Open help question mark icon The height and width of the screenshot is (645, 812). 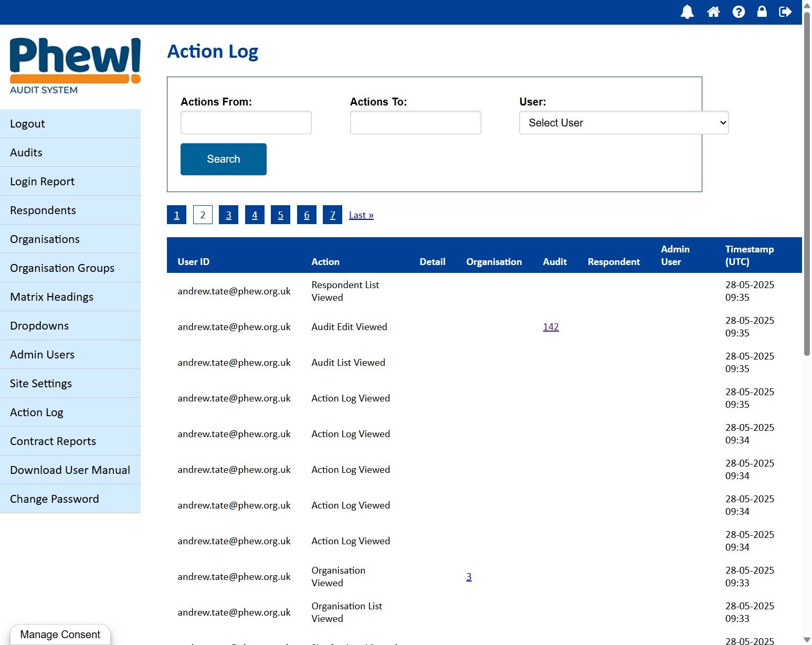[739, 12]
